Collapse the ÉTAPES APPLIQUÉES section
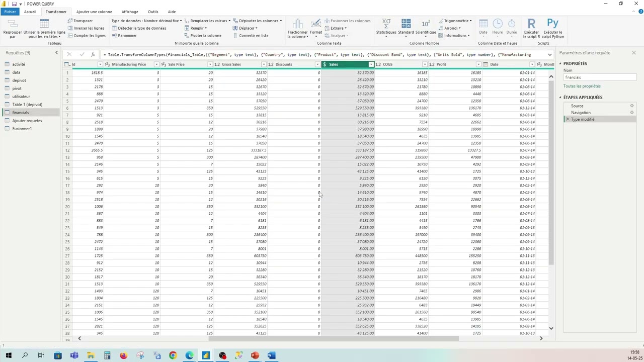Viewport: 644px width, 362px height. pos(560,97)
